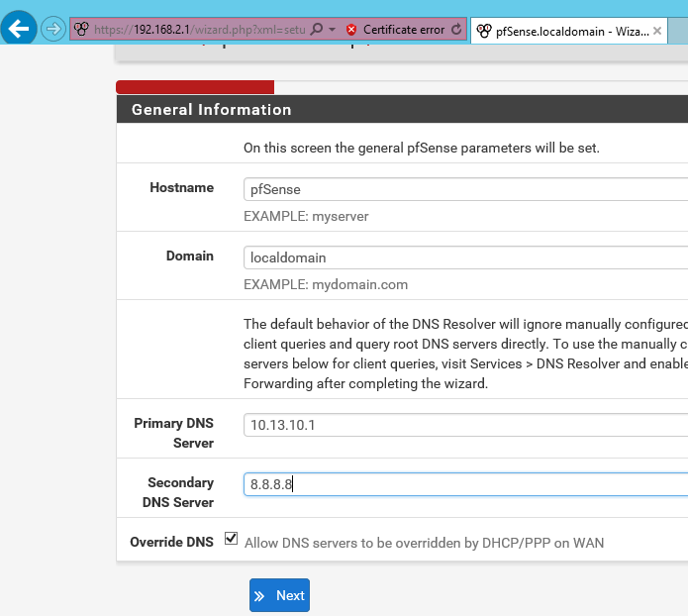
Task: Open the Certificate error details
Action: click(403, 30)
